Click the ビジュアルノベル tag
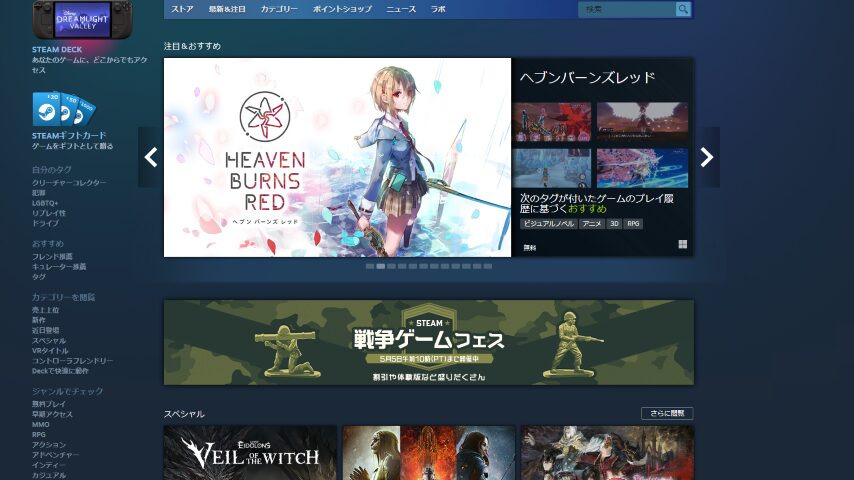Image resolution: width=854 pixels, height=480 pixels. click(548, 224)
